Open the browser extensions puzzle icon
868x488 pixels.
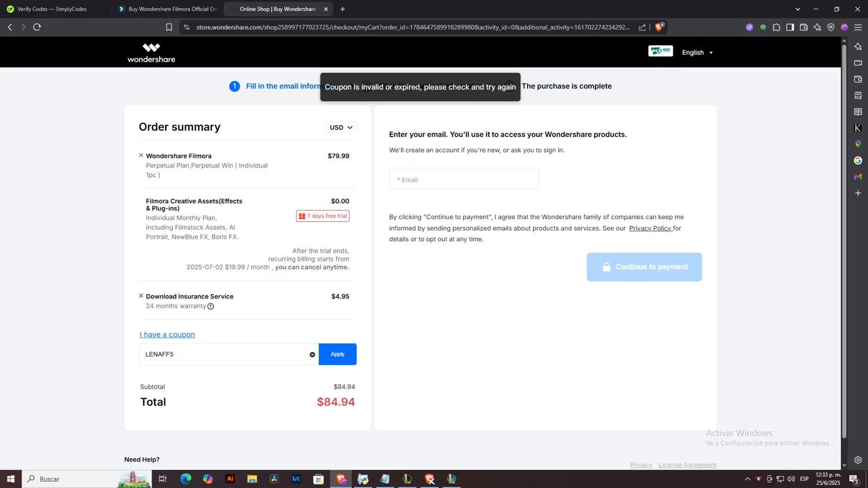point(777,27)
